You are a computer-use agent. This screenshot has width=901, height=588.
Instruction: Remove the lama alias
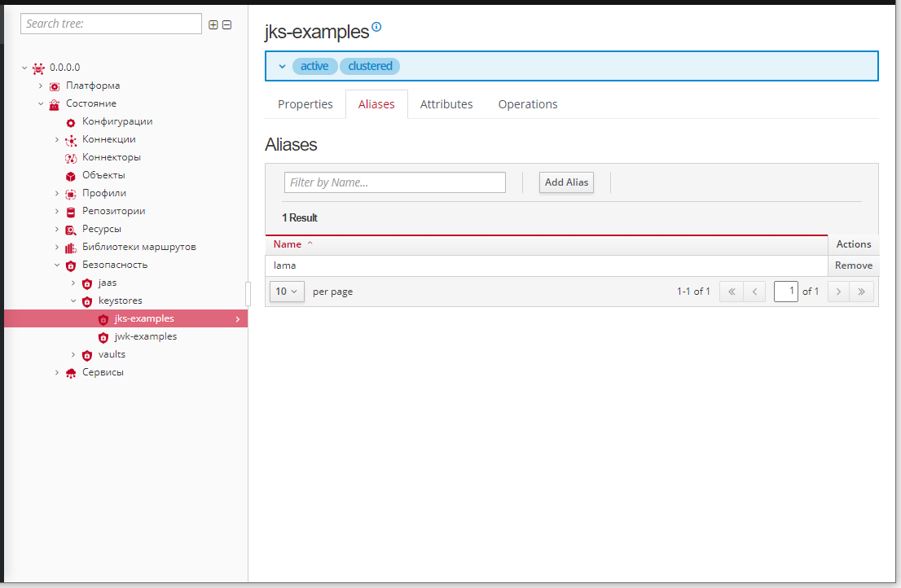point(853,265)
